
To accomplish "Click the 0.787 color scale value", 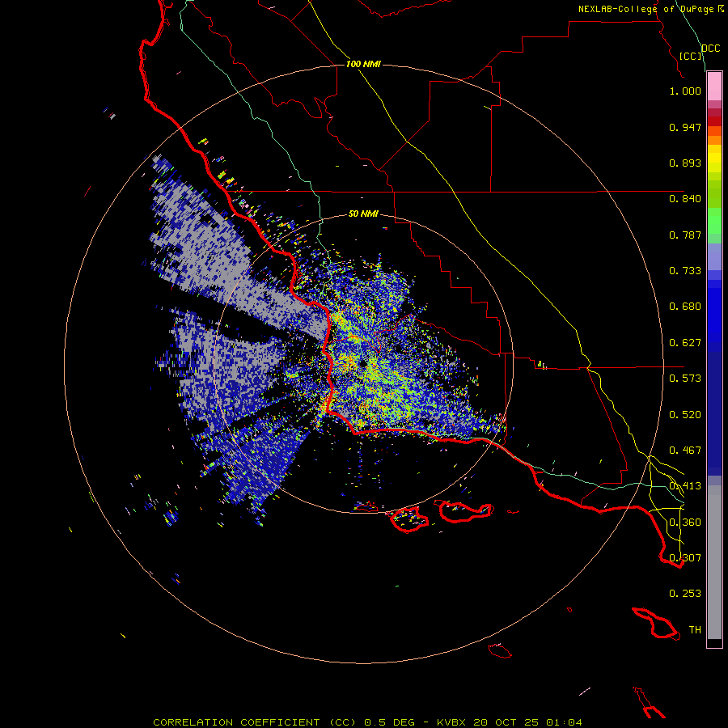I will coord(685,235).
